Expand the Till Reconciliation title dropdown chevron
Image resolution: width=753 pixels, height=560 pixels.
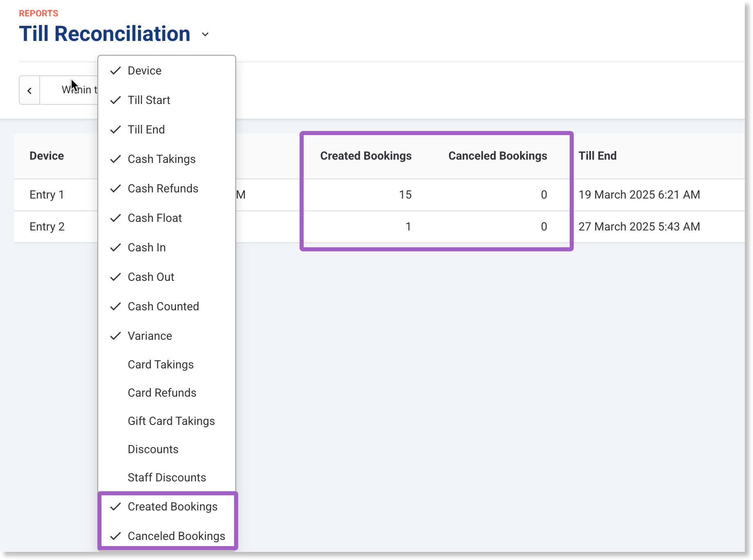click(x=205, y=34)
